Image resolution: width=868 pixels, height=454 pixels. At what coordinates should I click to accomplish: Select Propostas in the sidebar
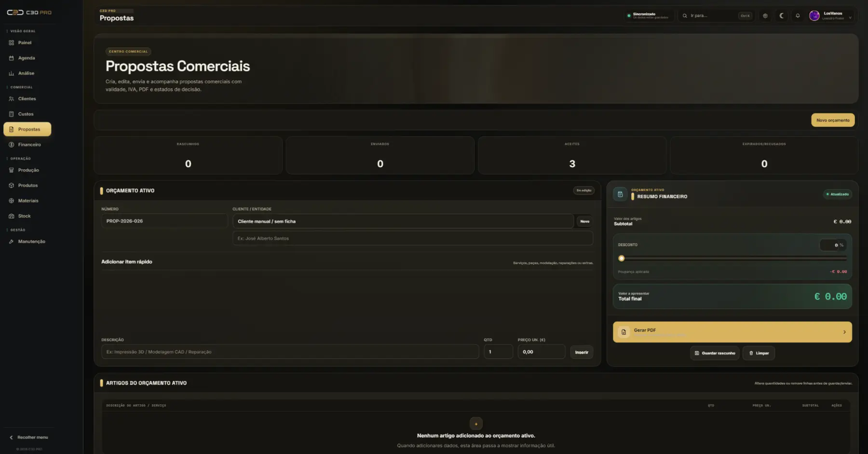27,129
